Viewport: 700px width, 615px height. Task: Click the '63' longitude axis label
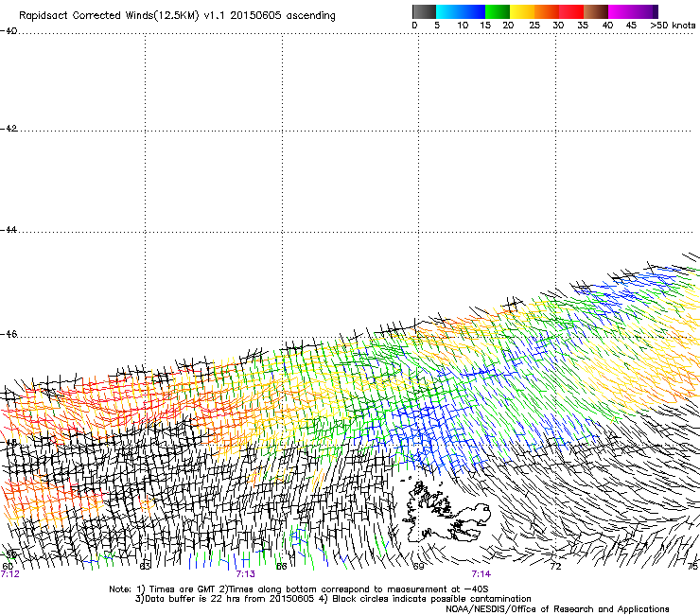tap(145, 567)
